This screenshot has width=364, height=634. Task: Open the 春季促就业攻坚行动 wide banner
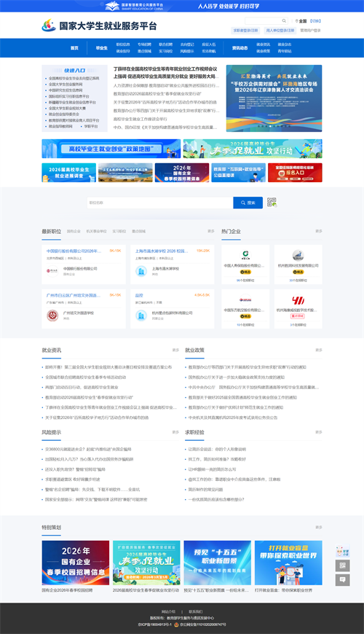click(253, 149)
